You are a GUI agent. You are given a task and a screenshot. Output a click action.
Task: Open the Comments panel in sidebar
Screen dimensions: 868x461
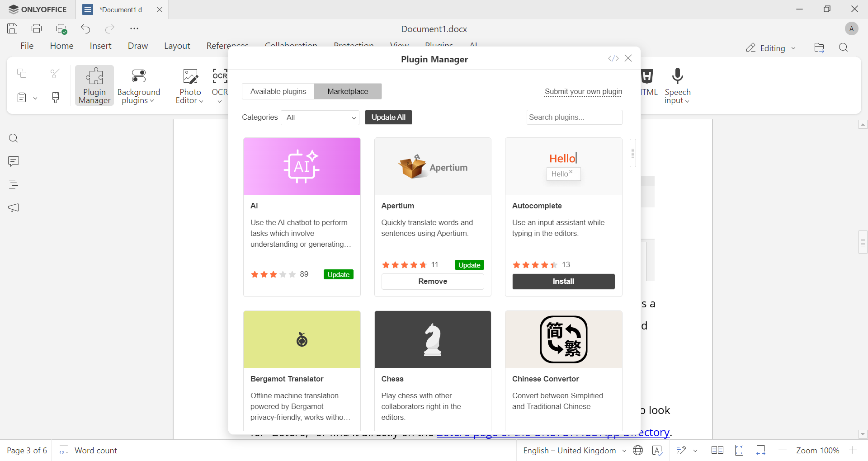pyautogui.click(x=14, y=161)
